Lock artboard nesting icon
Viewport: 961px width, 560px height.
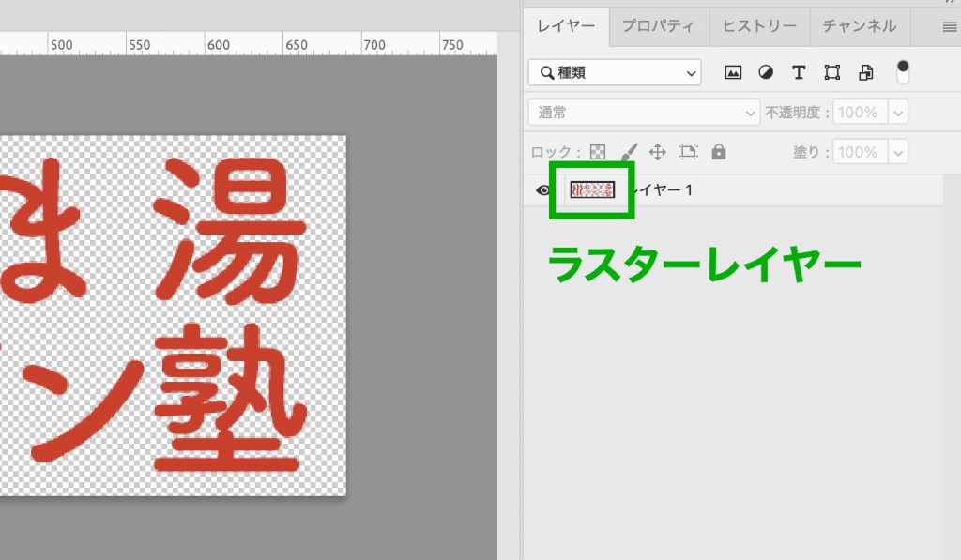[688, 151]
